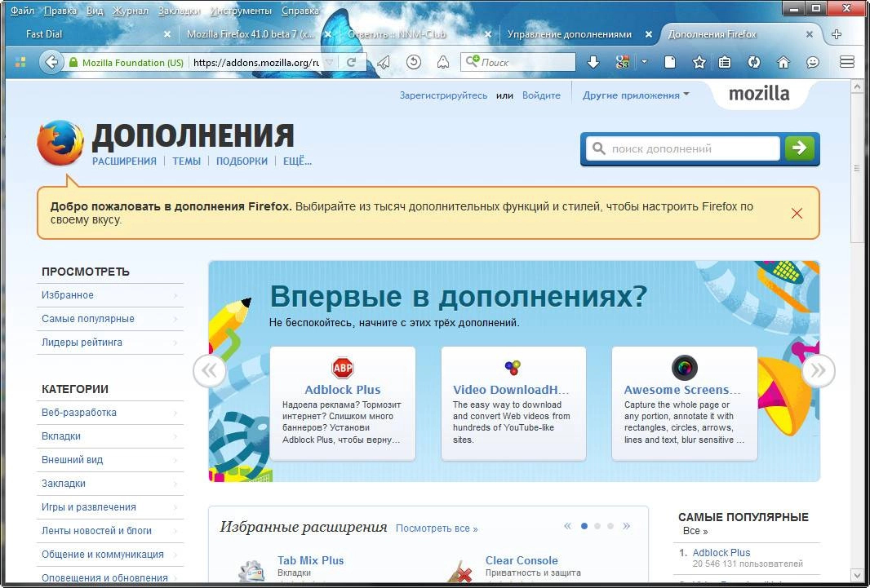Open the Инструменты menu
Image resolution: width=870 pixels, height=588 pixels.
[241, 11]
